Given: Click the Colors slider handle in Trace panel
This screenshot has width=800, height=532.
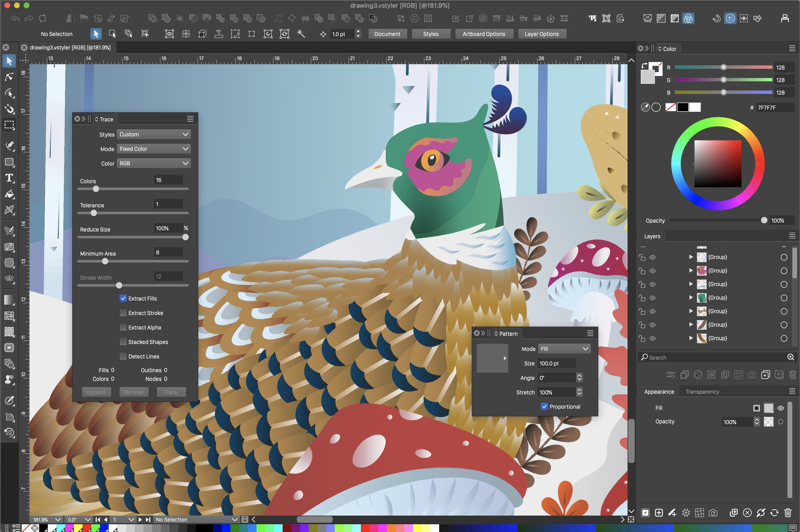Looking at the screenshot, I should point(96,189).
